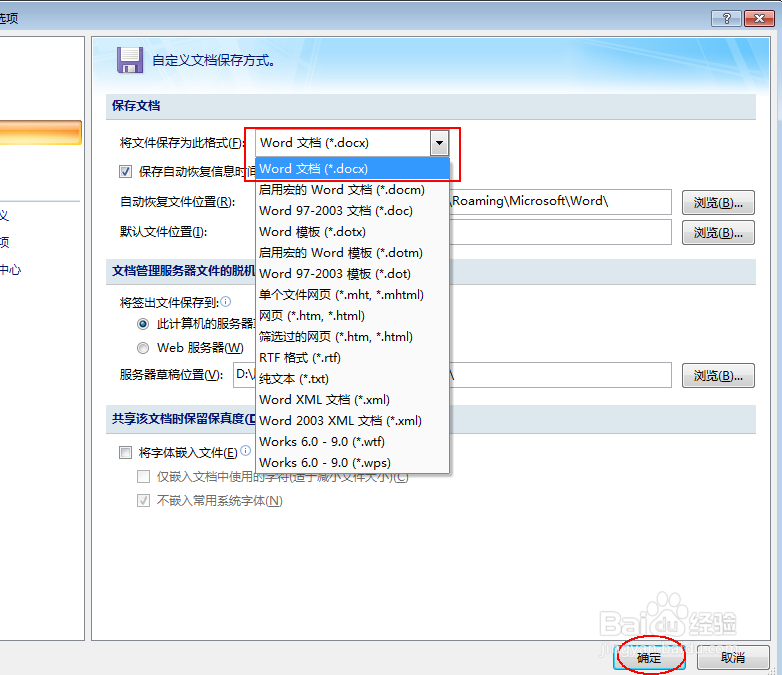
Task: Select Word 2003 XML 文档 option
Action: coord(352,420)
